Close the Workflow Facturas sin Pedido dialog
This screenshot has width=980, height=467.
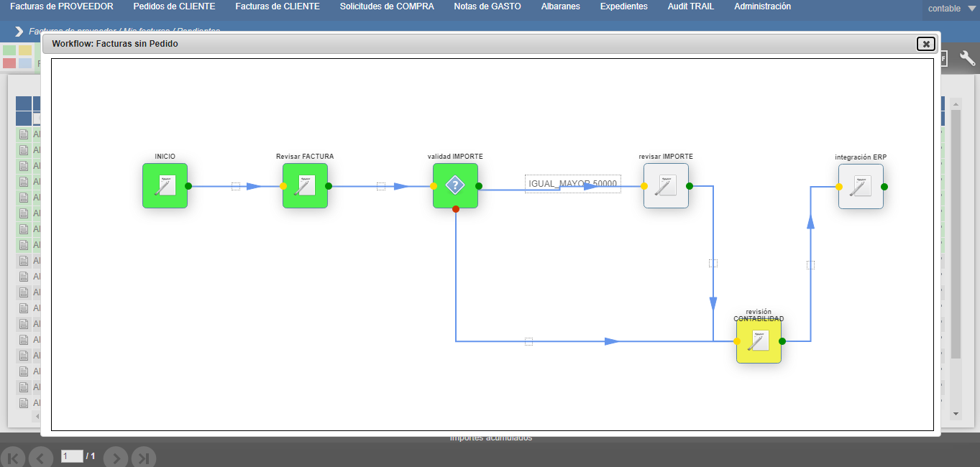pyautogui.click(x=926, y=44)
